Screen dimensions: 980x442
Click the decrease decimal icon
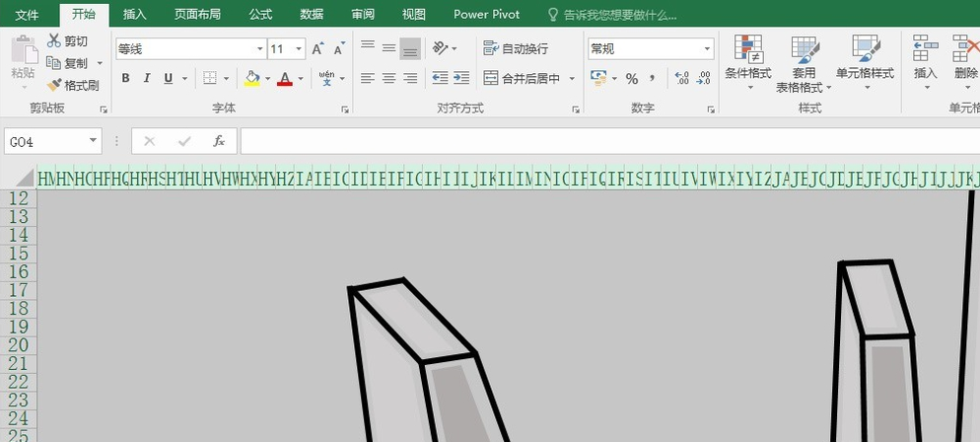[704, 78]
